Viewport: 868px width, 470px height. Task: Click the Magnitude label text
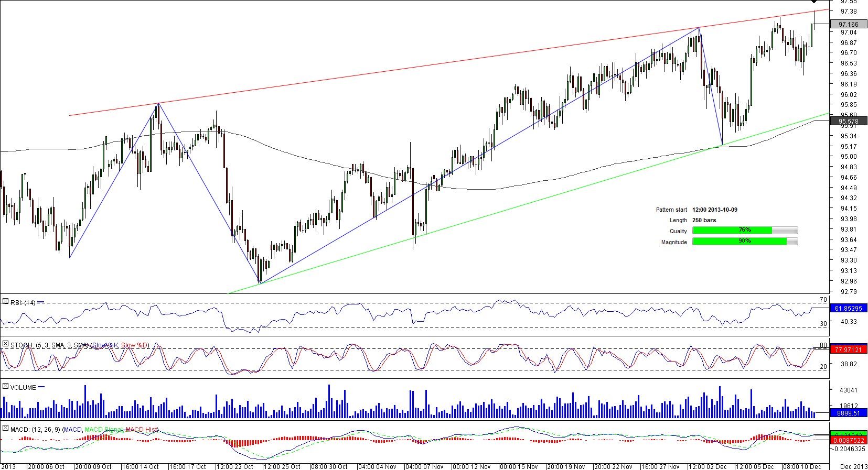pos(674,242)
